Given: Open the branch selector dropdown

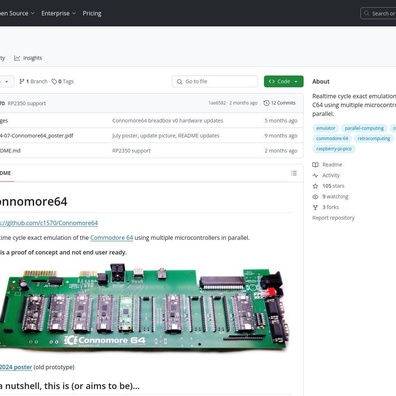Looking at the screenshot, I should pos(7,81).
